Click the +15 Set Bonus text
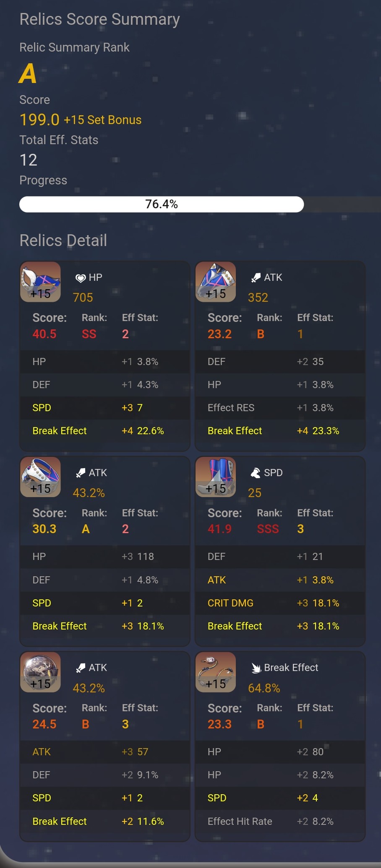The width and height of the screenshot is (381, 868). pos(102,120)
